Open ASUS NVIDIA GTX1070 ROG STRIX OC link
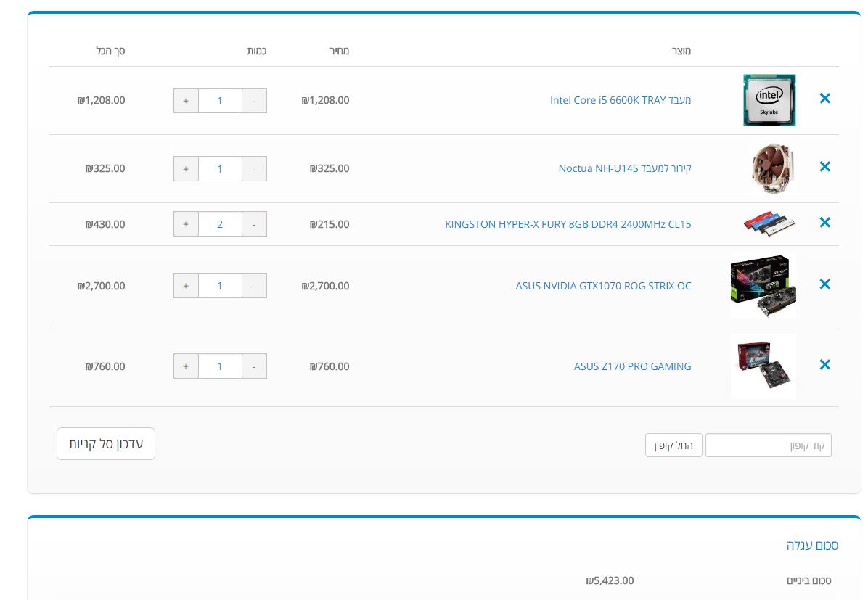This screenshot has width=868, height=600. point(603,286)
